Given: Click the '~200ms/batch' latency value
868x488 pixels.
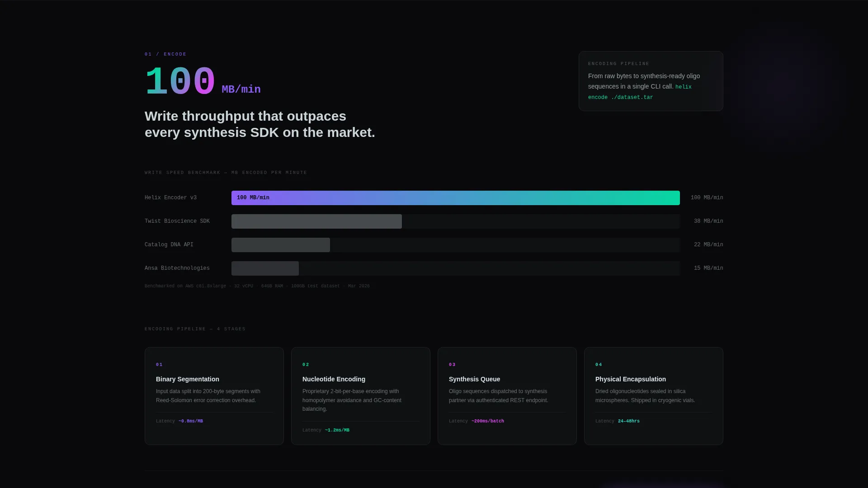Looking at the screenshot, I should [x=488, y=421].
